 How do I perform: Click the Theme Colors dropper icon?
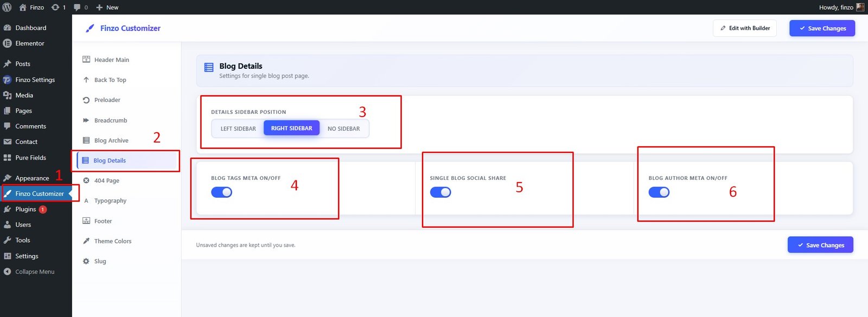coord(86,241)
